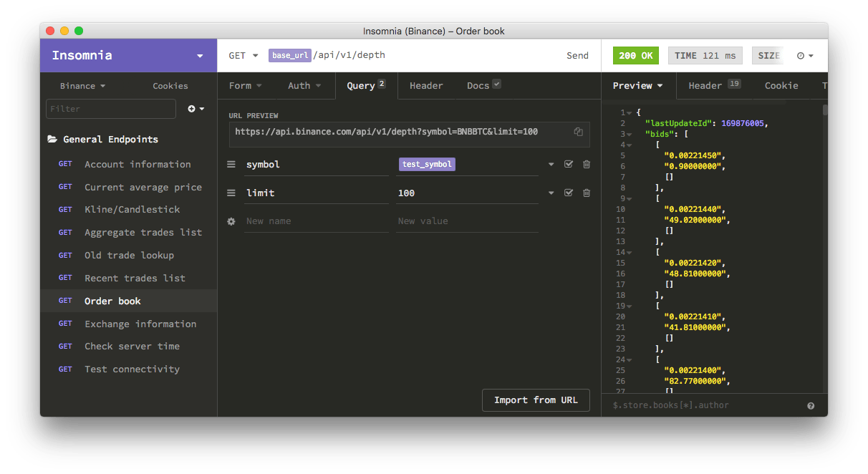Screen dimensions: 868x474
Task: Click the New value parameter field
Action: pos(468,221)
